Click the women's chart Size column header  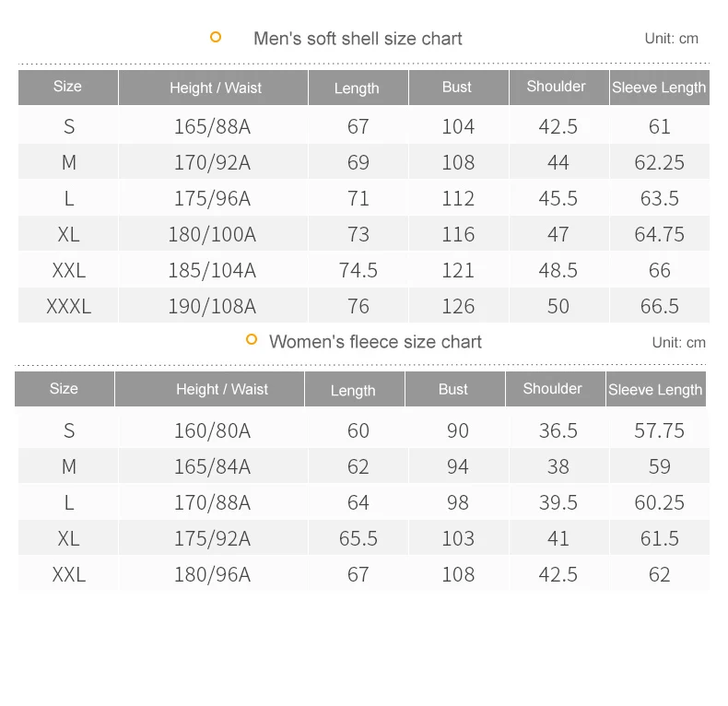(x=65, y=389)
